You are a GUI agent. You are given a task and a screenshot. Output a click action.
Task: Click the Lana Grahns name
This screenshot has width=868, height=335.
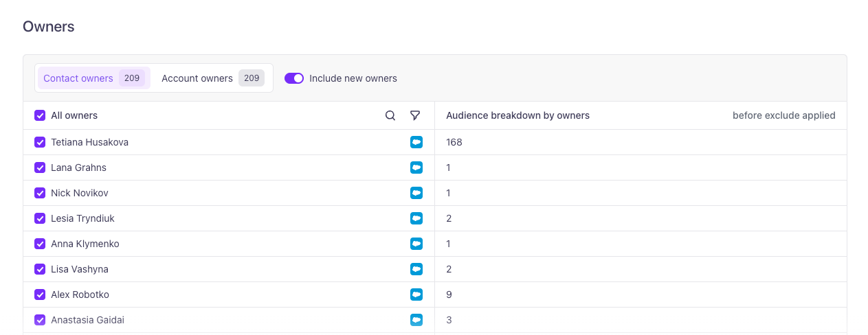tap(79, 167)
